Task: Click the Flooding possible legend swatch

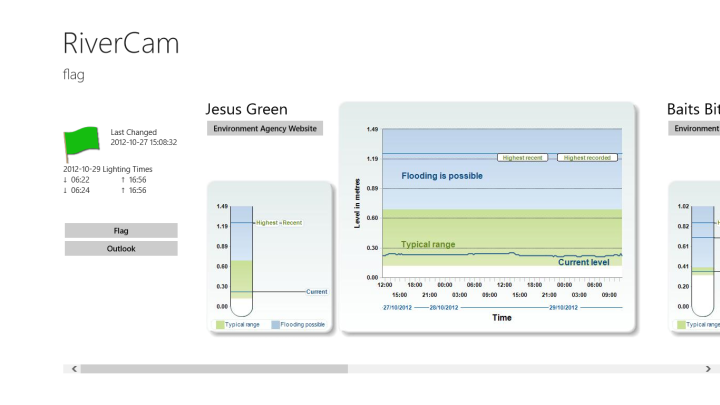Action: (x=274, y=325)
